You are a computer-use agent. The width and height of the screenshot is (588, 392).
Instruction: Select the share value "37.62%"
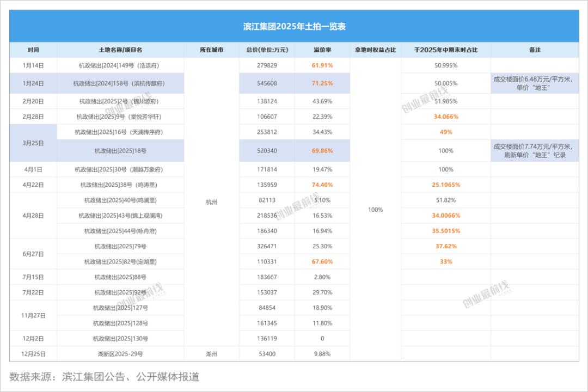click(446, 247)
